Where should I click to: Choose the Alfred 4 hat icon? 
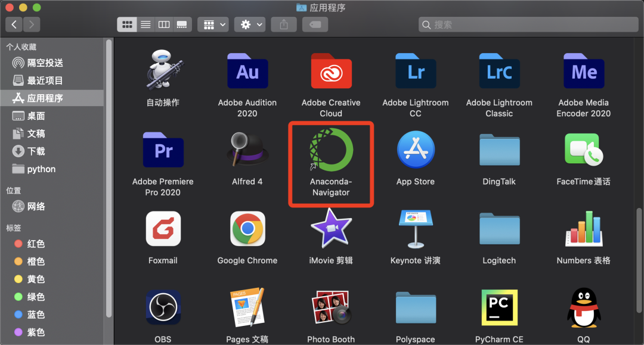[247, 150]
